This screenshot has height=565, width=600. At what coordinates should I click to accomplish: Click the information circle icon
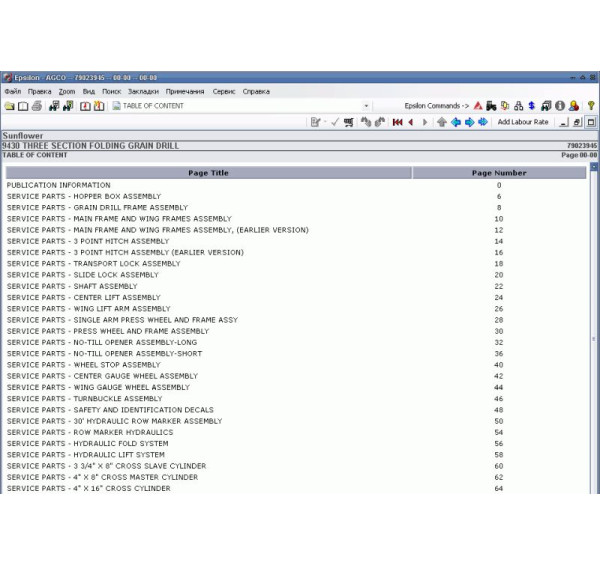[560, 106]
